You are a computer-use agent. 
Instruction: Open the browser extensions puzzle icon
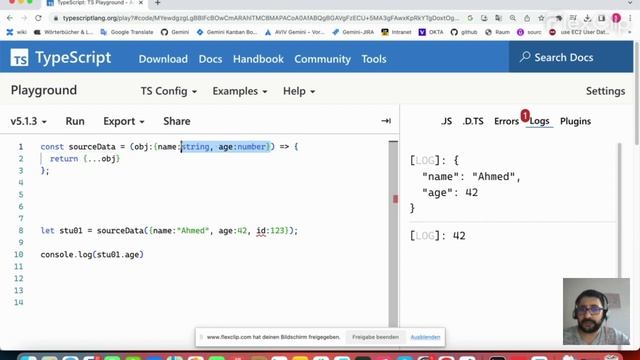click(559, 18)
